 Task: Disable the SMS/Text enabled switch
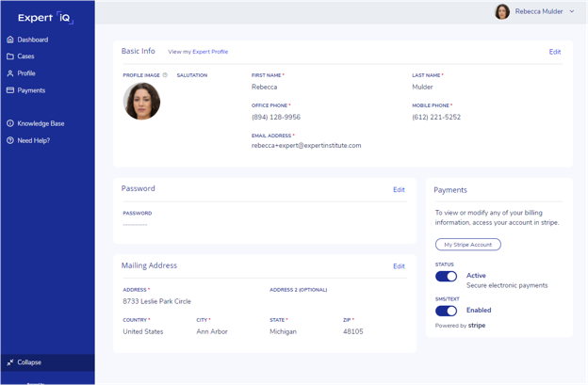(446, 311)
